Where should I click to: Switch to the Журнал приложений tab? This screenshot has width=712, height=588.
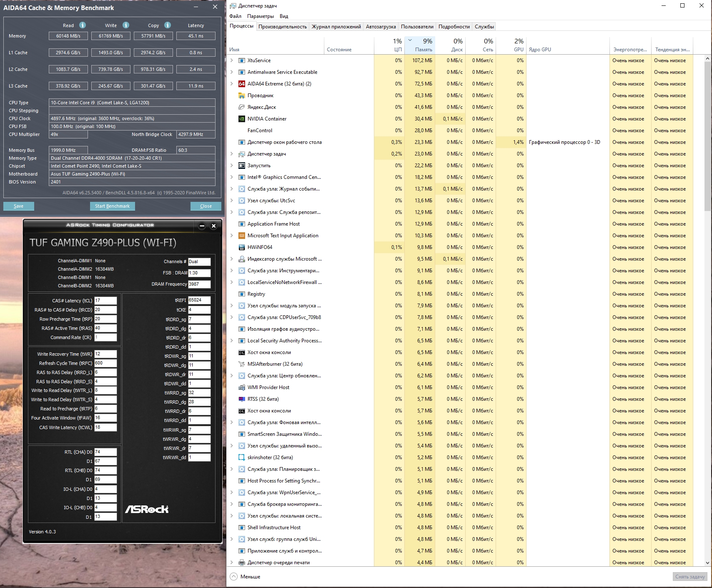336,27
